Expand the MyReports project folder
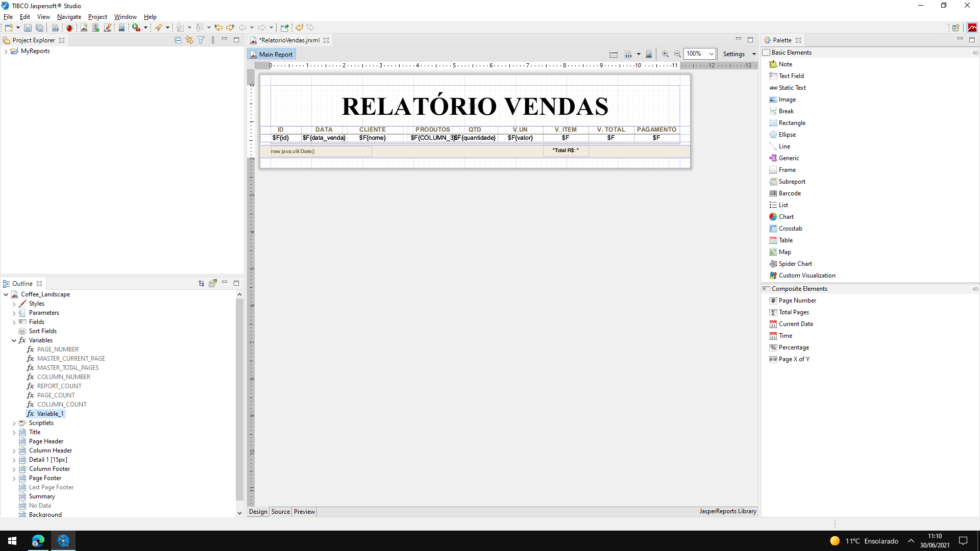The image size is (980, 551). (x=6, y=51)
